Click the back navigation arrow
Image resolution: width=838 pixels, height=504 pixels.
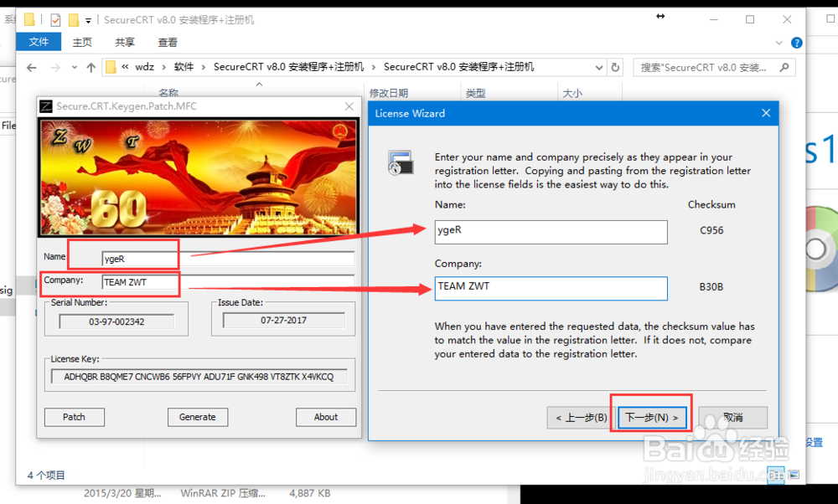[x=31, y=67]
